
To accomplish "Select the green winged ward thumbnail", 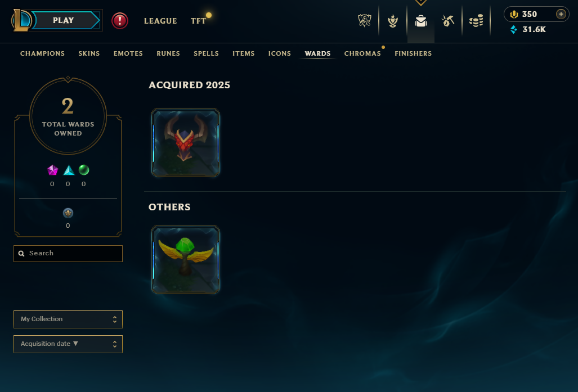I will (x=185, y=260).
